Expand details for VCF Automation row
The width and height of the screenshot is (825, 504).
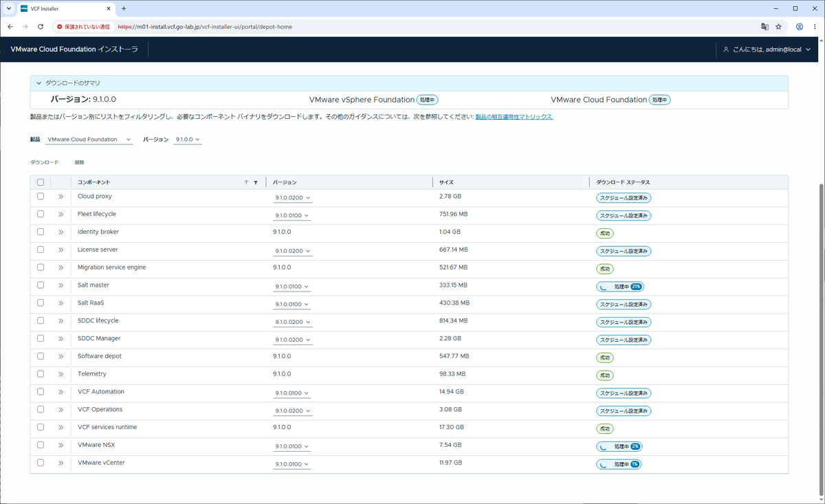coord(60,392)
